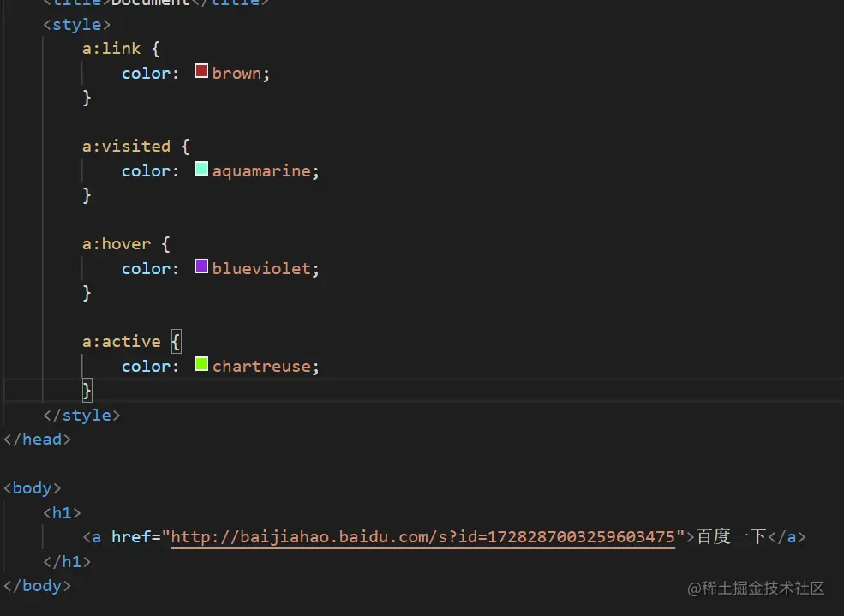Click the brown color swatch
844x616 pixels.
(201, 71)
